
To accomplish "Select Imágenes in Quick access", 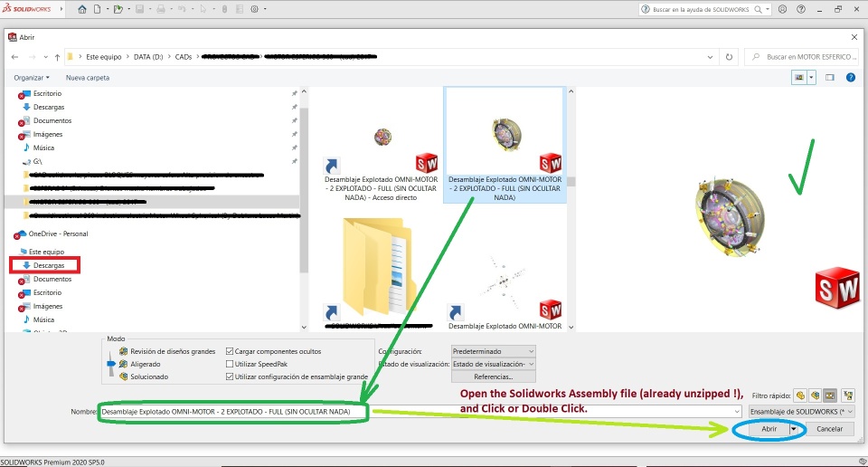I will 48,134.
